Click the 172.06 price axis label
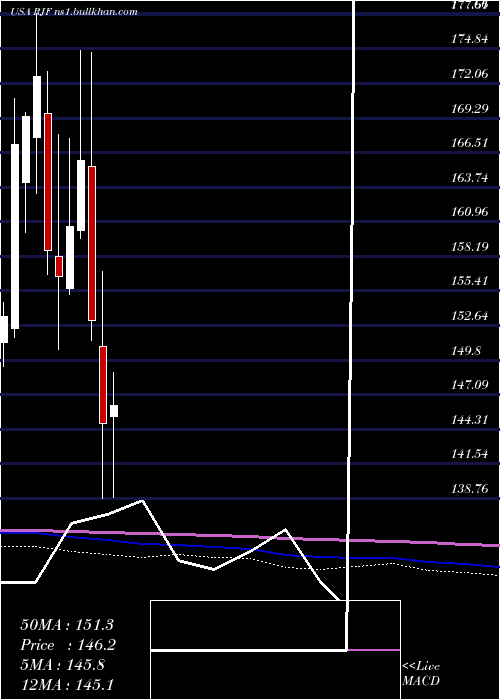The image size is (500, 700). [x=470, y=74]
